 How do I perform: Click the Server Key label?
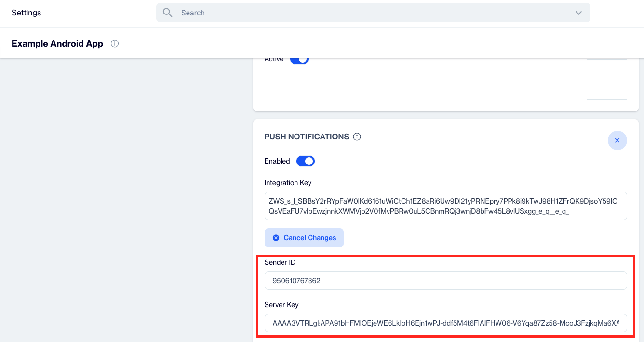point(282,305)
